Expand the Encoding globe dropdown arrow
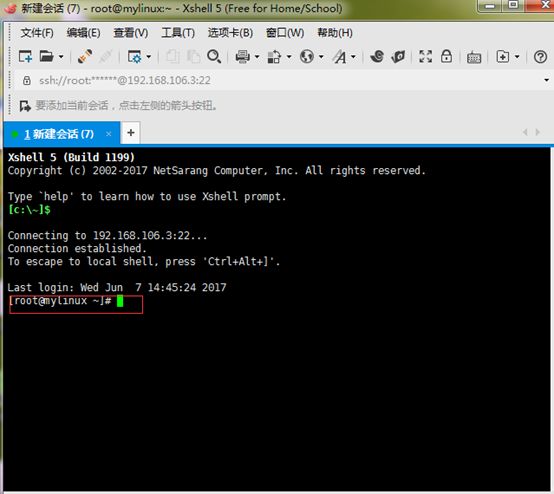The image size is (554, 494). click(x=321, y=57)
